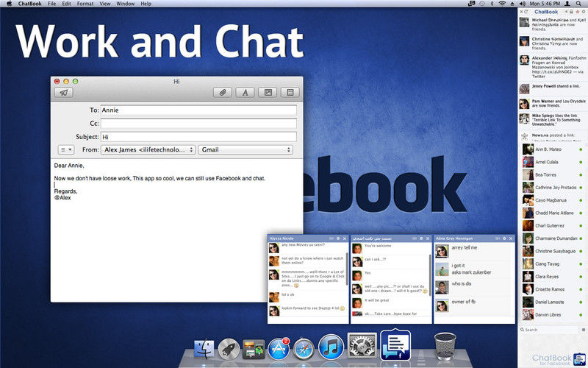
Task: Open chat with Charl Gutierrez
Action: pyautogui.click(x=553, y=226)
